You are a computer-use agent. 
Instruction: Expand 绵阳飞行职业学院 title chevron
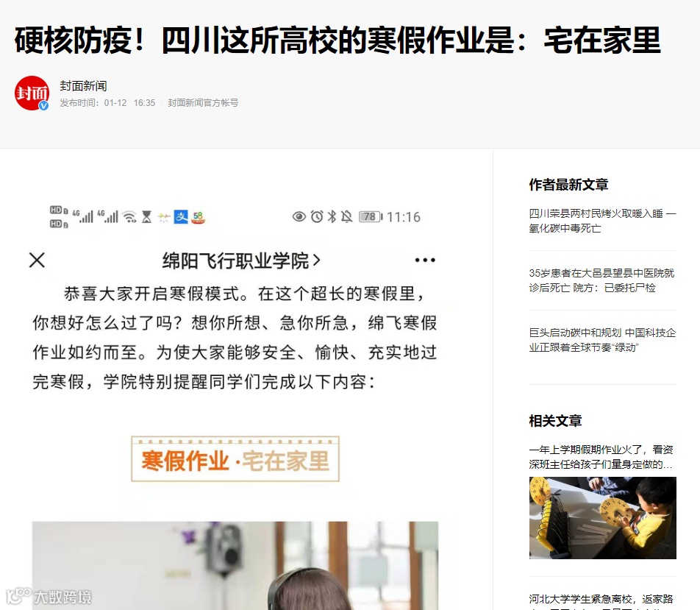[316, 260]
